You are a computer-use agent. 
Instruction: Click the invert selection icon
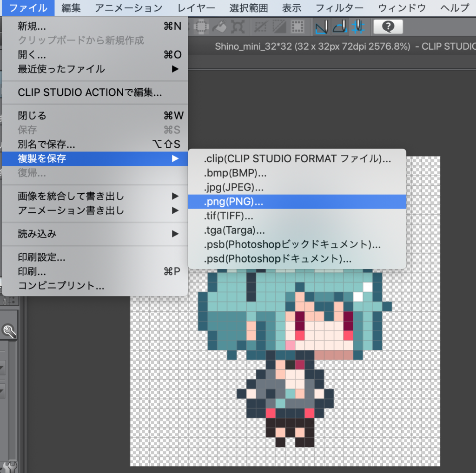[279, 27]
